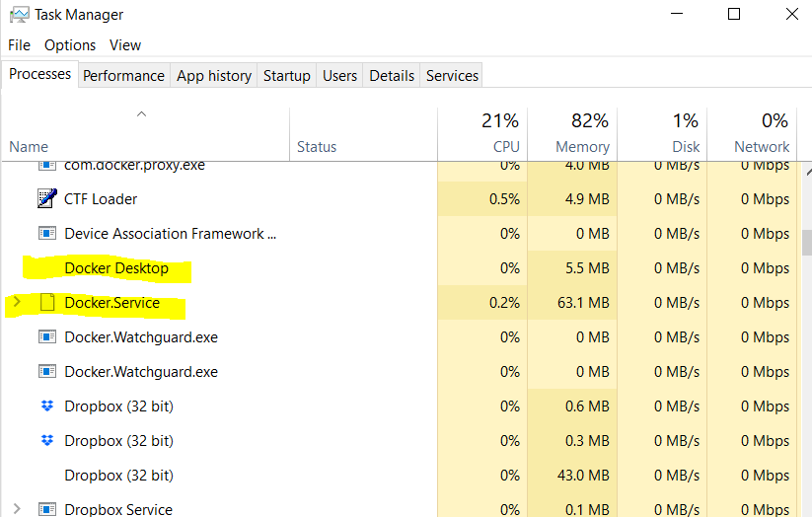
Task: Click the 0.5% CPU value for CTF Loader
Action: (504, 199)
